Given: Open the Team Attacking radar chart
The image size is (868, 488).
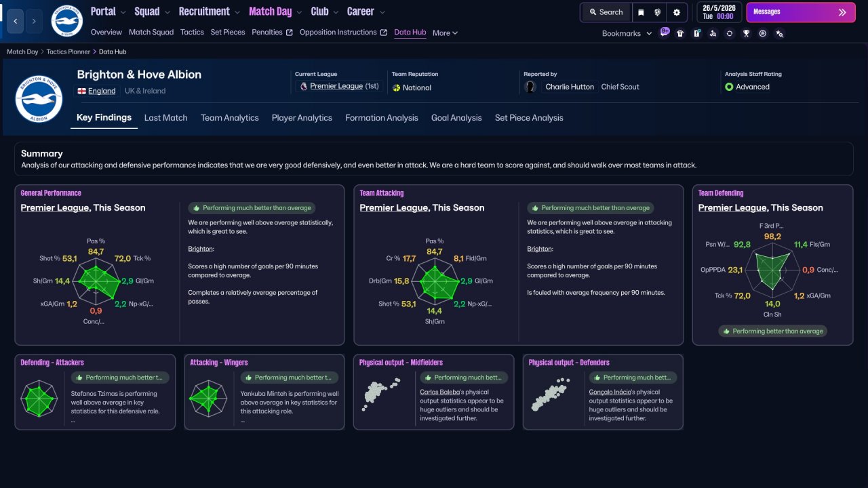Looking at the screenshot, I should coord(435,280).
